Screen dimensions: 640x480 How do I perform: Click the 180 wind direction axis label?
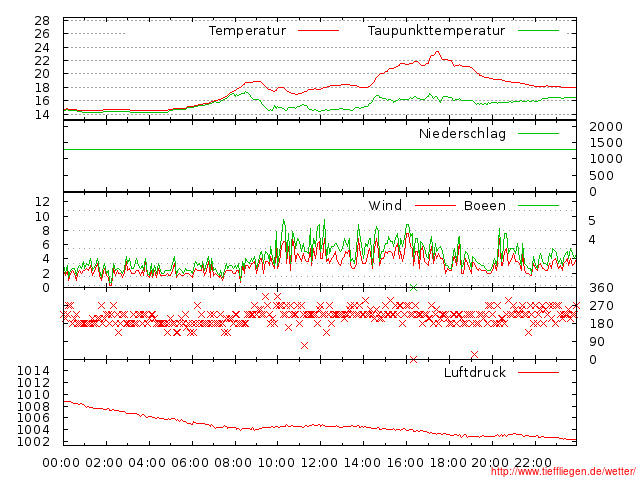click(601, 324)
